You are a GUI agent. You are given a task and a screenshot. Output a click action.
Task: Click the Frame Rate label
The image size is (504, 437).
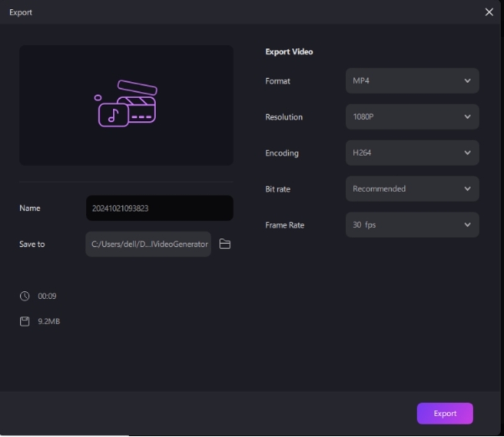pos(284,225)
